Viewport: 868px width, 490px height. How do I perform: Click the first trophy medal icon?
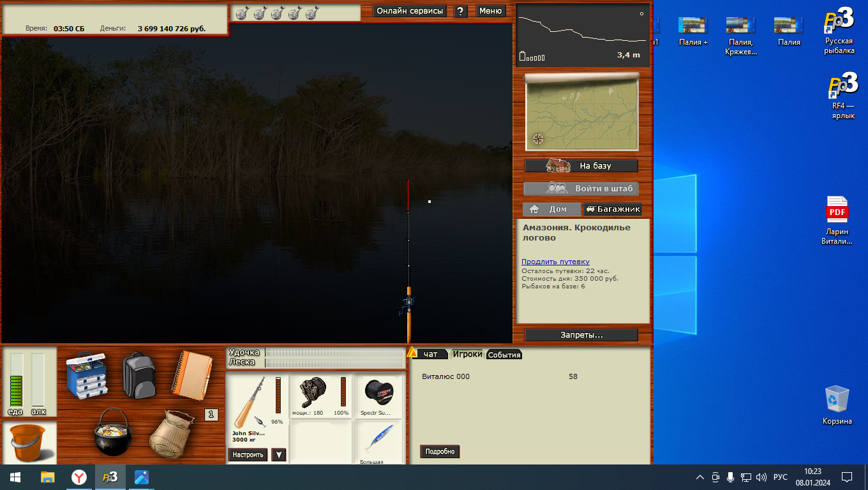click(242, 13)
